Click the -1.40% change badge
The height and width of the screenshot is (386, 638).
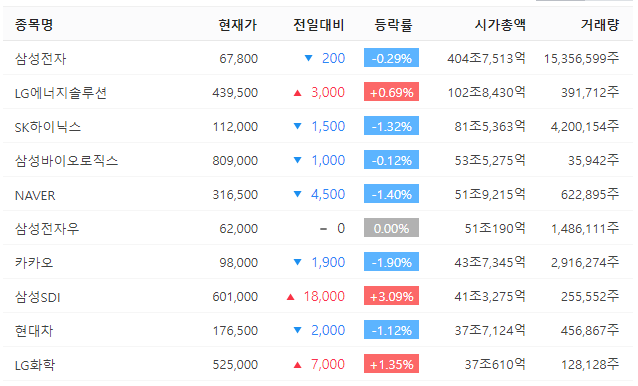point(391,194)
